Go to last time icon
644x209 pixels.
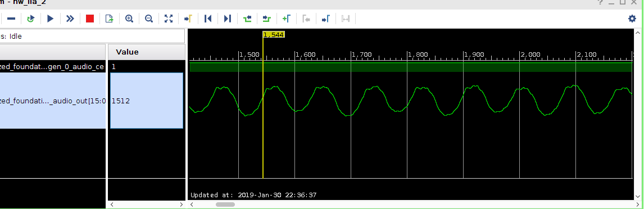pyautogui.click(x=227, y=19)
